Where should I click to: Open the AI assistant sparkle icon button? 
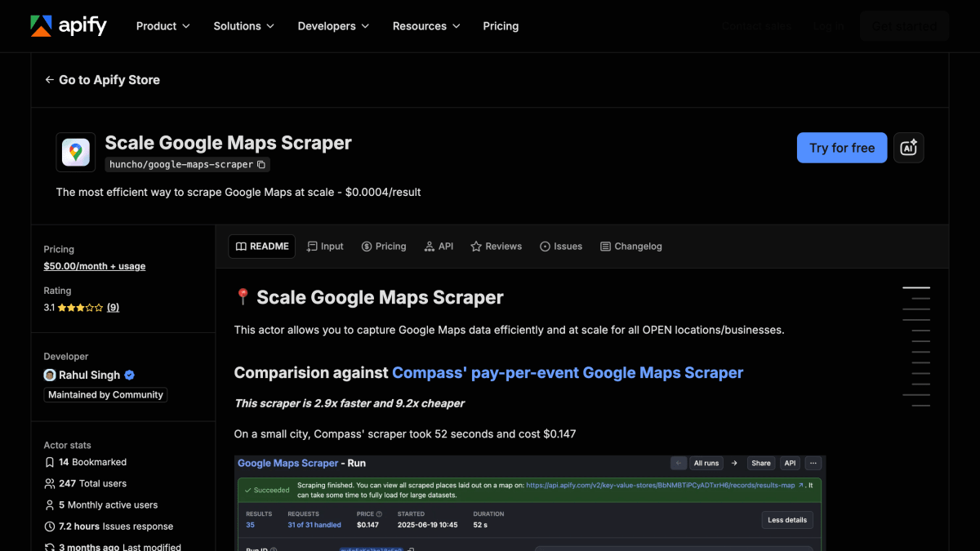pyautogui.click(x=909, y=148)
